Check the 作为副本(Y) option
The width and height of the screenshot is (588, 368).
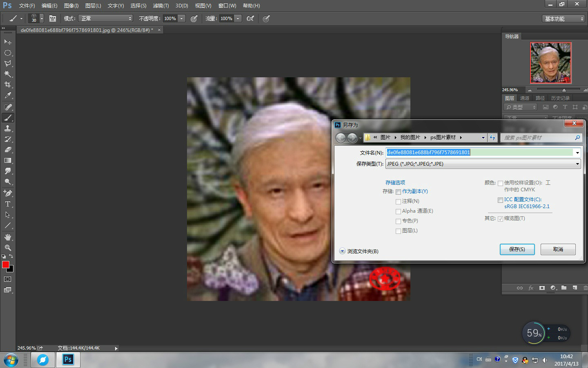coord(398,192)
